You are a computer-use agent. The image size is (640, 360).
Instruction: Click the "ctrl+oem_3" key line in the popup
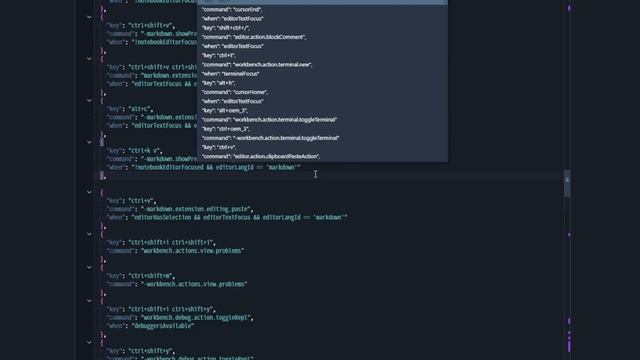point(226,129)
